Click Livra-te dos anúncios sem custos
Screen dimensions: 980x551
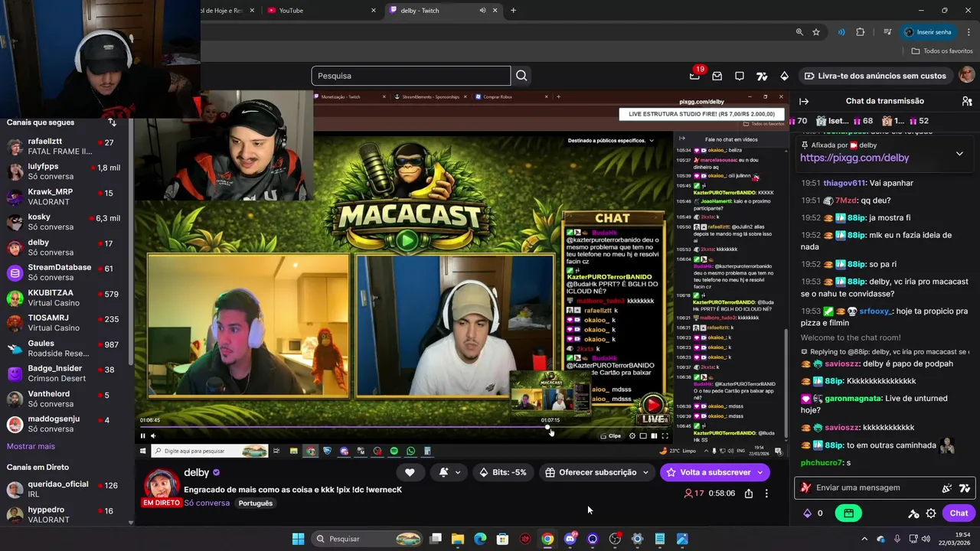874,76
